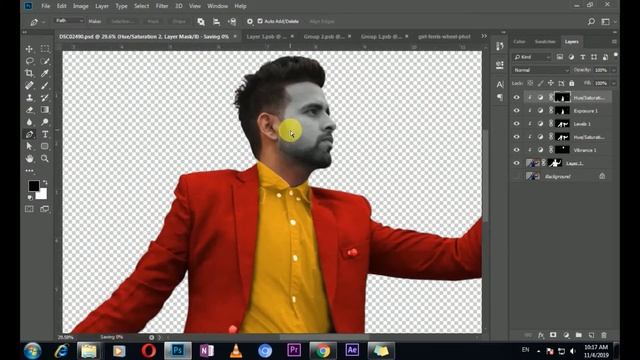Hide the Levels 1 layer
Image resolution: width=640 pixels, height=360 pixels.
(516, 124)
